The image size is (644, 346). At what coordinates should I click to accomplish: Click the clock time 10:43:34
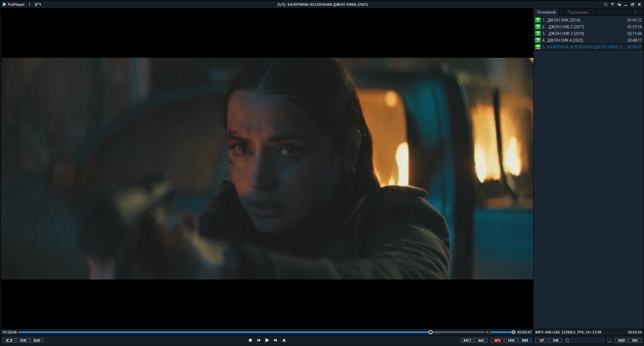(x=634, y=332)
